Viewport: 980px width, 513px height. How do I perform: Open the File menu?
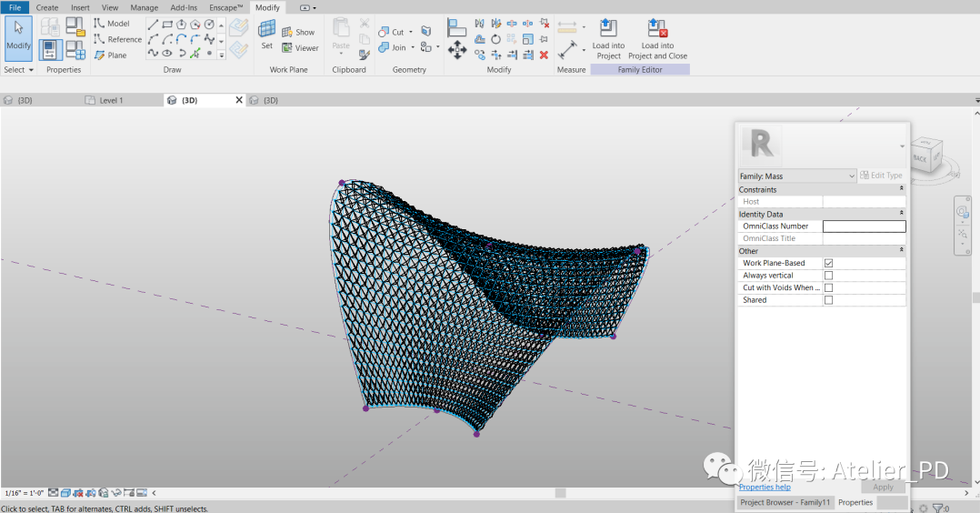click(15, 7)
